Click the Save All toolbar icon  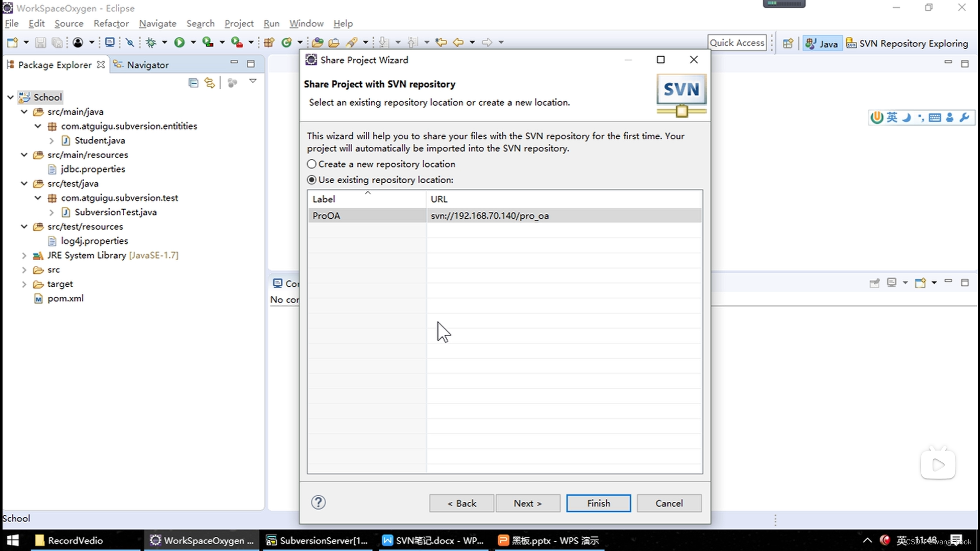pyautogui.click(x=57, y=42)
